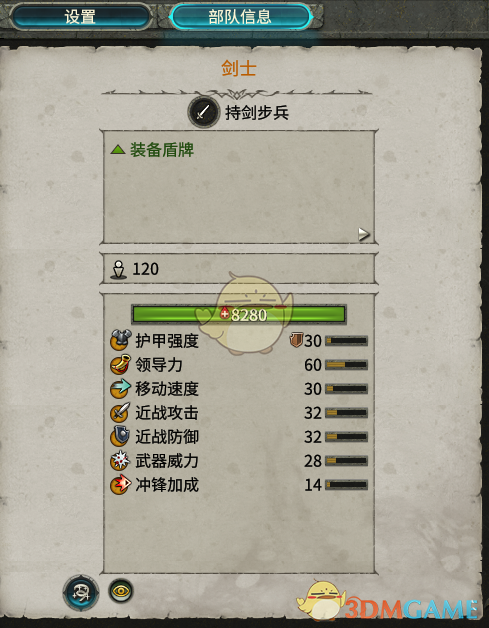Click the 移动速度 arrow icon
This screenshot has height=628, width=489.
(121, 388)
